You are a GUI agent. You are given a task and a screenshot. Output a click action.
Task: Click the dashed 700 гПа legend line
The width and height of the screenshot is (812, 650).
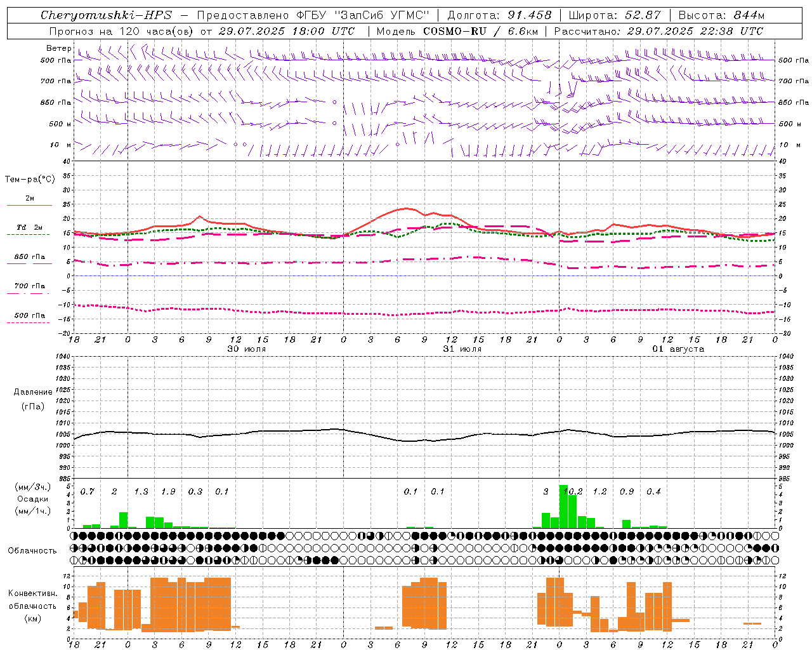point(29,293)
